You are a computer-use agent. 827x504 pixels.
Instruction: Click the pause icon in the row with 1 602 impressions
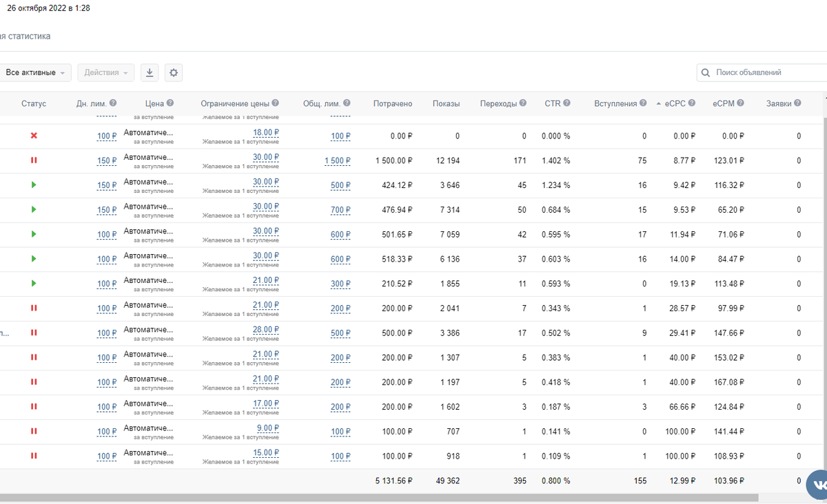point(34,407)
